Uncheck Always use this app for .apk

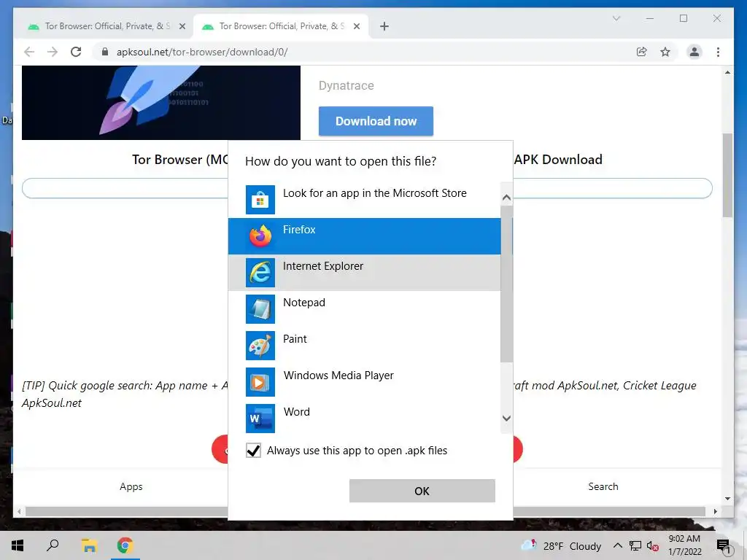click(x=253, y=451)
